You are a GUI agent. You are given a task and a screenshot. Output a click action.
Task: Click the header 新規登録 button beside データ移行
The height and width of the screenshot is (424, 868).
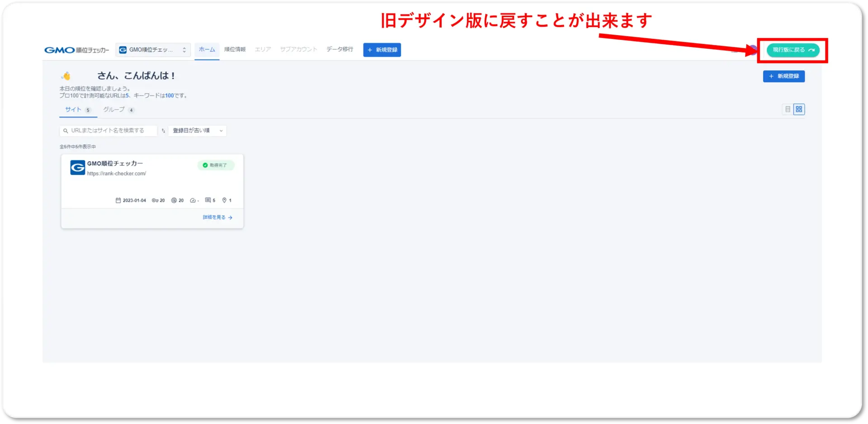point(382,50)
